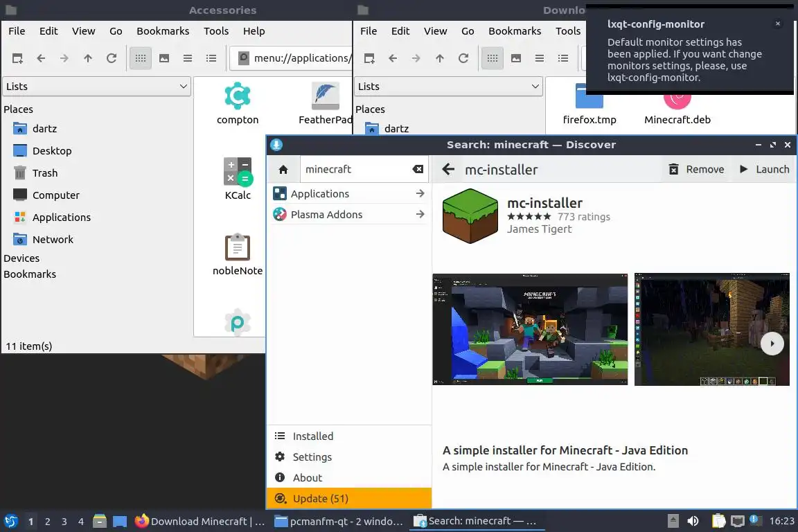
Task: Go back from mc-installer page
Action: 448,169
